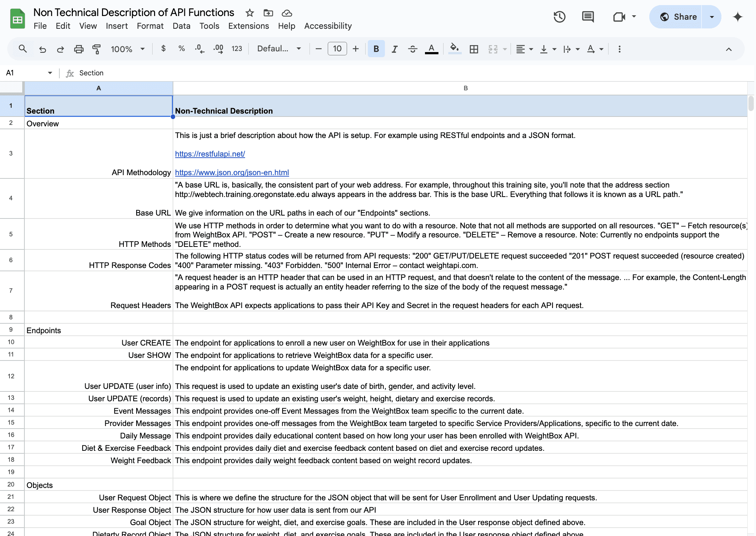This screenshot has width=756, height=536.
Task: Open more number formats 123
Action: tap(237, 48)
